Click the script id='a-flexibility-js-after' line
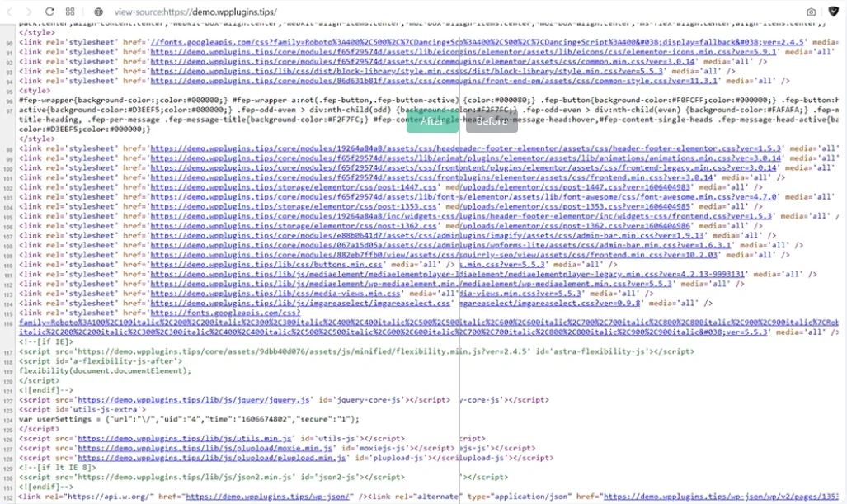847x504 pixels. (101, 361)
